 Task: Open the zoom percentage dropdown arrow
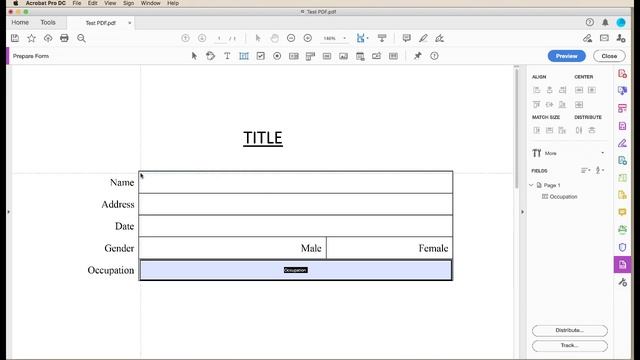[x=344, y=38]
